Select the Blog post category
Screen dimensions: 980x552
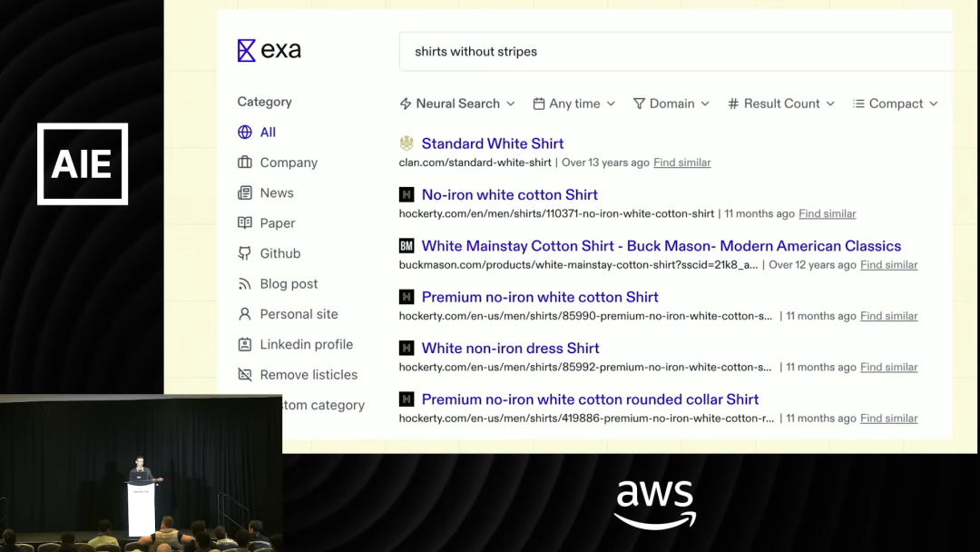[278, 284]
